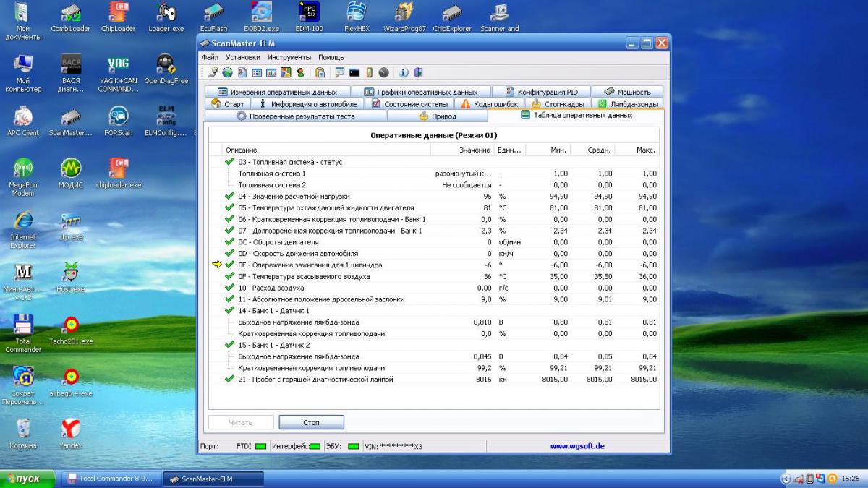Click the person figure icon in ScanMaster toolbar
Screen dimensions: 868x488
click(300, 72)
